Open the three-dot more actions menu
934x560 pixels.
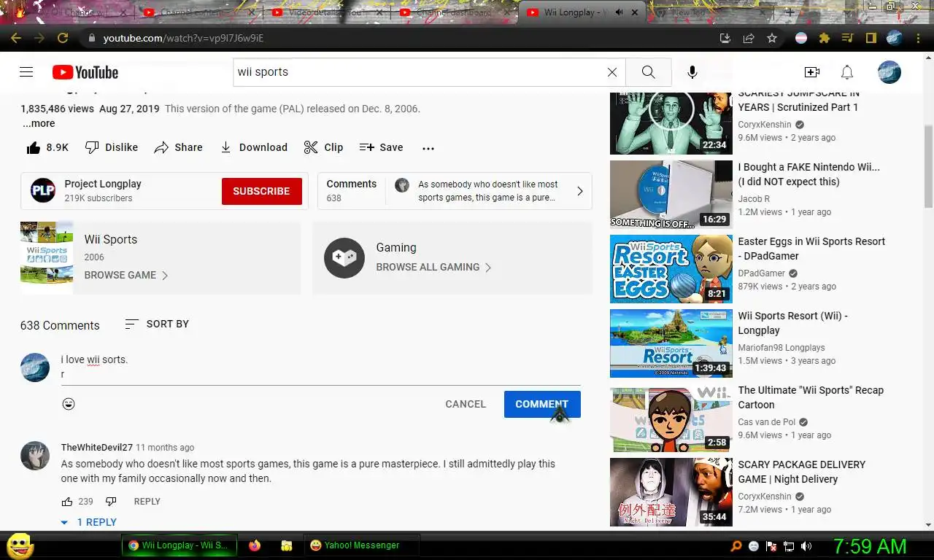tap(428, 148)
